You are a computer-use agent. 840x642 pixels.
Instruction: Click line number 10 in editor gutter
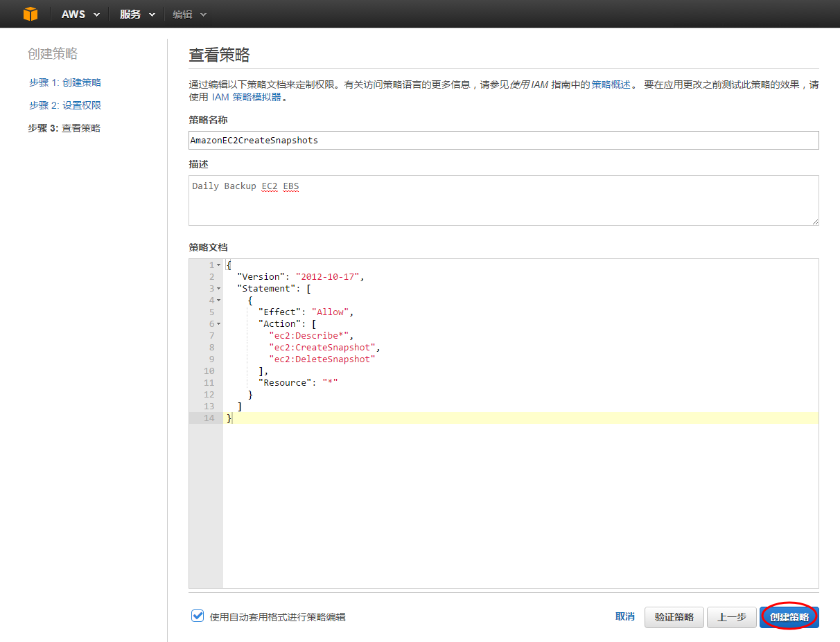(x=209, y=371)
